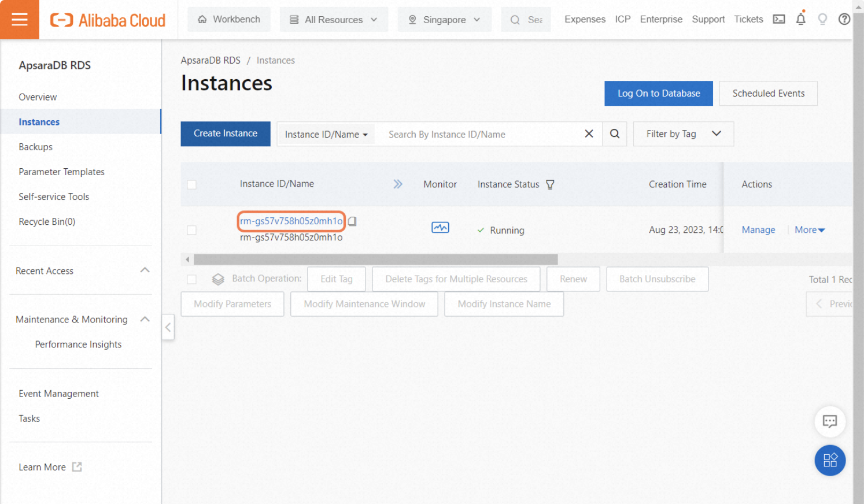Tick the Batch Operation checkbox

tap(192, 279)
